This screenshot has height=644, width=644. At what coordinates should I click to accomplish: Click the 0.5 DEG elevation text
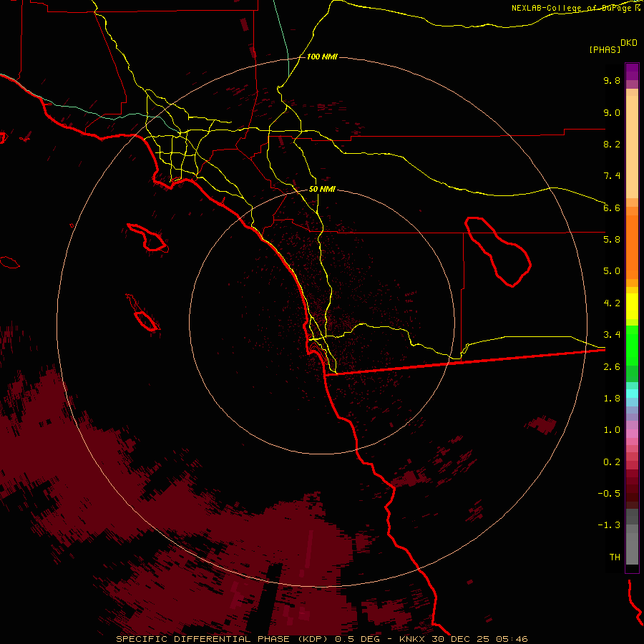[x=357, y=639]
